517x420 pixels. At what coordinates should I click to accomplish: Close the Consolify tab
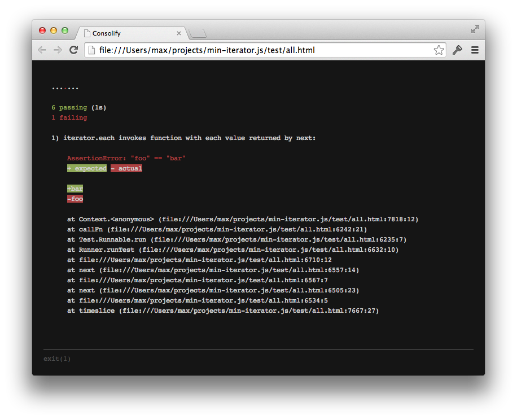[x=179, y=33]
